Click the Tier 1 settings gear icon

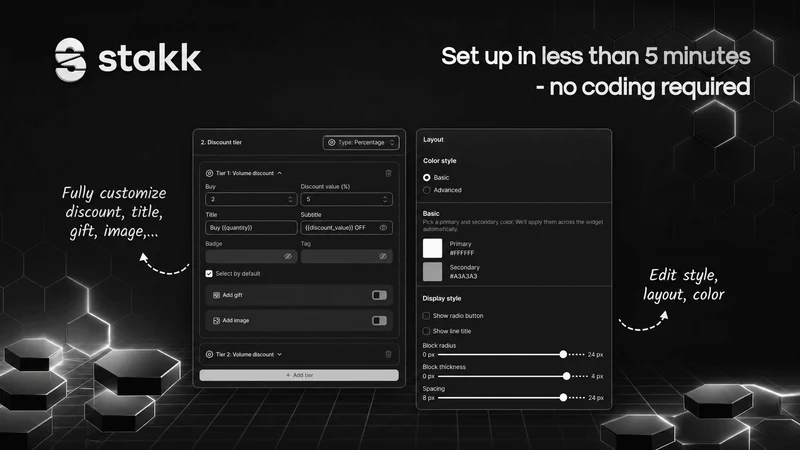(209, 173)
